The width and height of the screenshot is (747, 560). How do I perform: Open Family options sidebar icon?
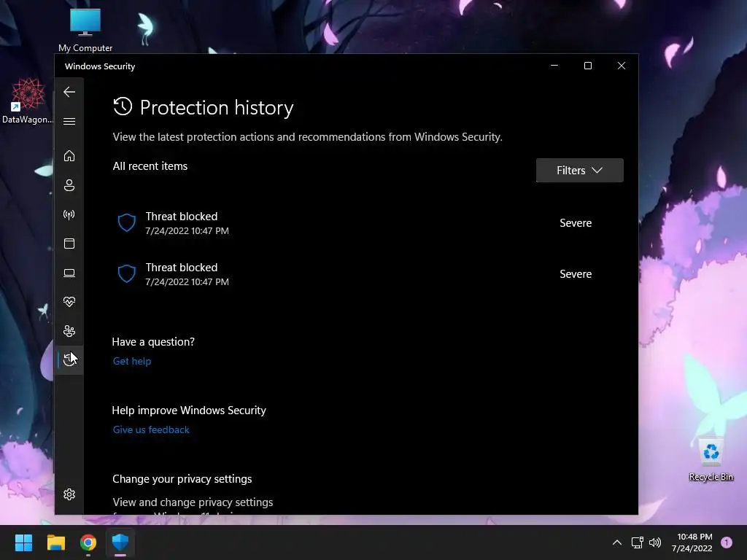pos(69,331)
